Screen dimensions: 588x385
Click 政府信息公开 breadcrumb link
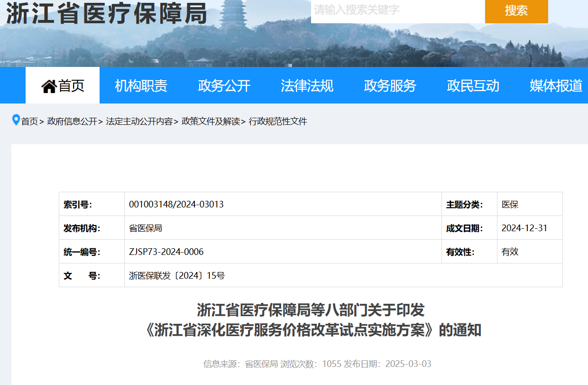[x=72, y=122]
